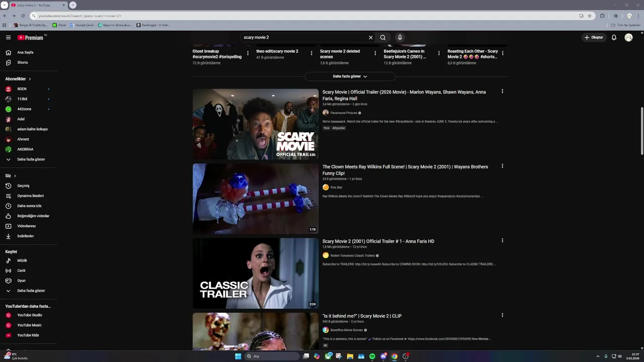The image size is (644, 362).
Task: Open menu for Scary Movie Official Trailer 2026
Action: pyautogui.click(x=502, y=92)
